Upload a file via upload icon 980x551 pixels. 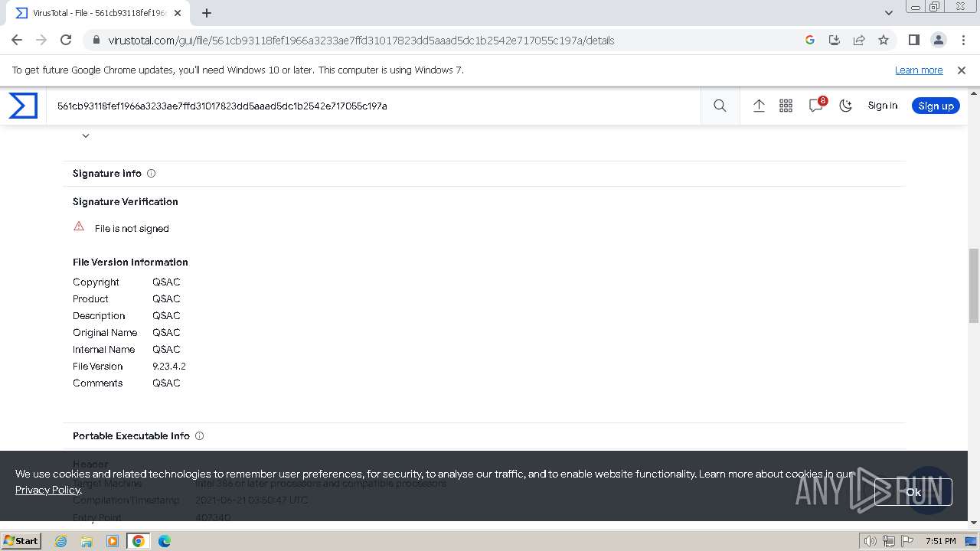click(759, 106)
